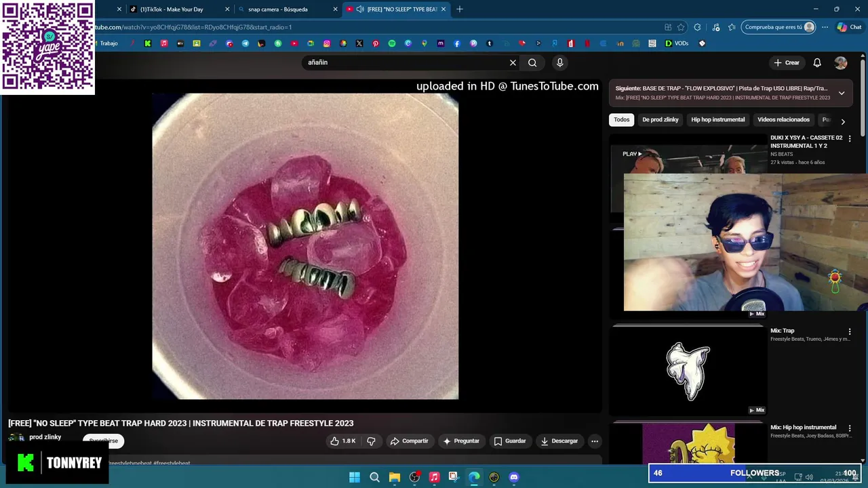Viewport: 868px width, 488px height.
Task: Open options for DUKI X YSY A video
Action: pos(850,138)
